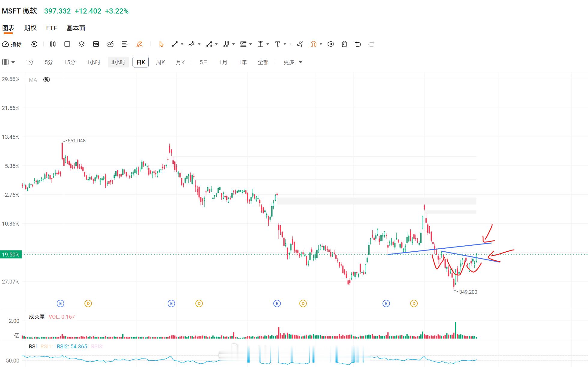588x367 pixels.
Task: Show the 全部 full range
Action: (x=263, y=62)
